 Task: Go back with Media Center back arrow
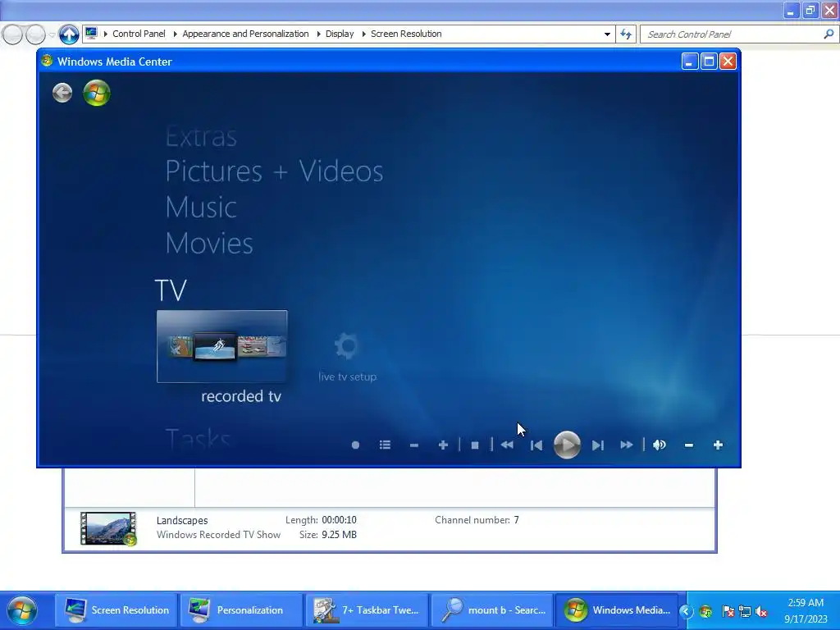click(x=62, y=93)
